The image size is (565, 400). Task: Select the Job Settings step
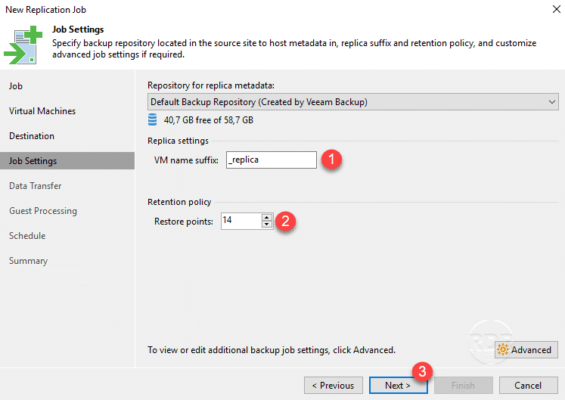click(67, 161)
